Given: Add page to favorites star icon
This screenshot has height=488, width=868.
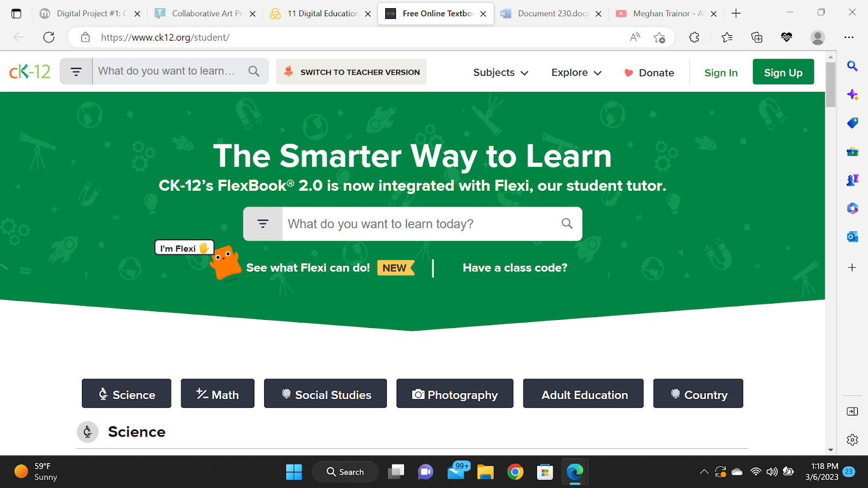Looking at the screenshot, I should coord(659,37).
